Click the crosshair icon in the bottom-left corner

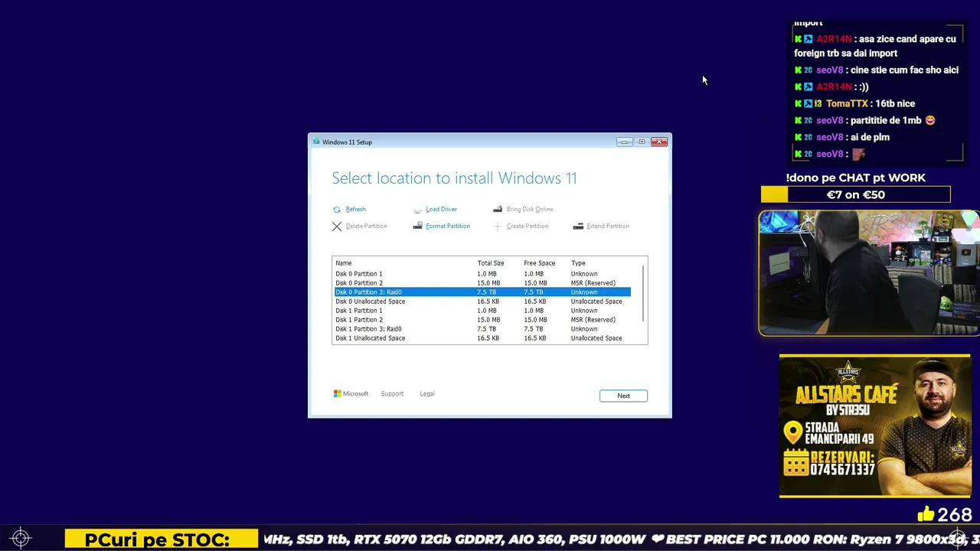point(21,539)
